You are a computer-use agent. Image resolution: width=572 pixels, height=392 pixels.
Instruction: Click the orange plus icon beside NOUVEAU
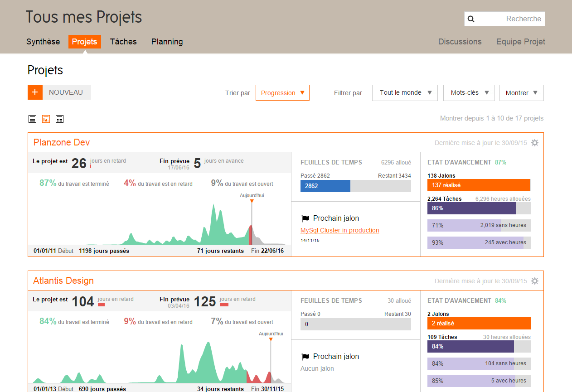click(x=35, y=92)
